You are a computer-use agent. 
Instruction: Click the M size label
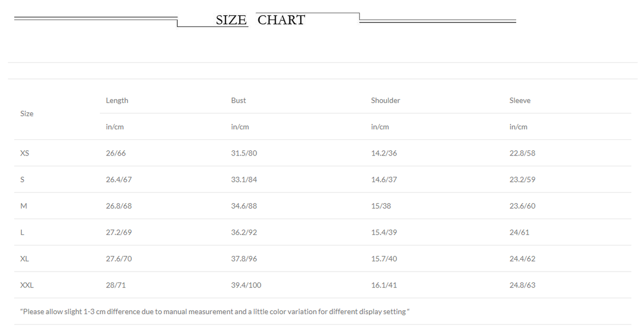coord(24,206)
